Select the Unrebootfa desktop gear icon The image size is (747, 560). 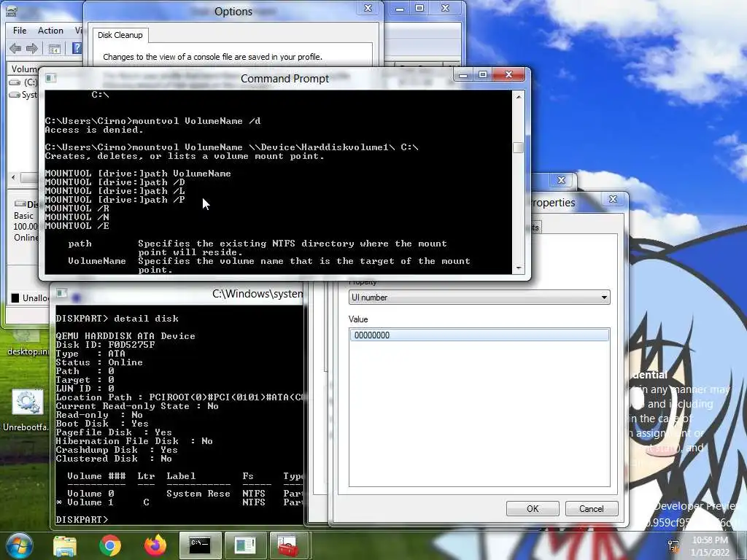coord(28,402)
